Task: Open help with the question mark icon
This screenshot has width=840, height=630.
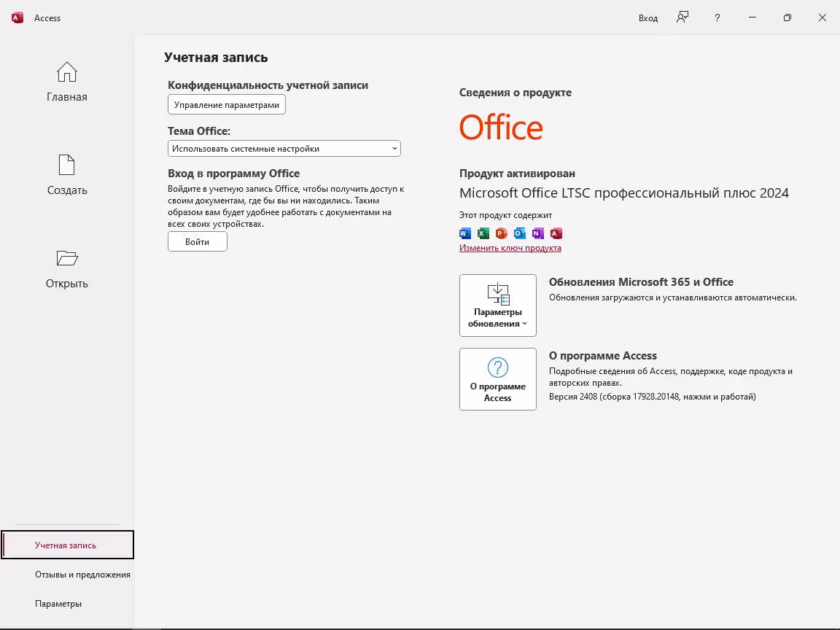Action: (717, 17)
